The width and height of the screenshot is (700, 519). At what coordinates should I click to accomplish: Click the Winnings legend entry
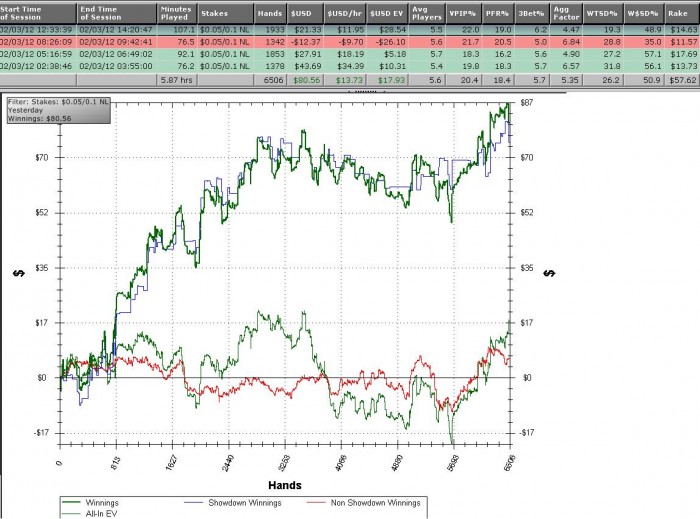[90, 503]
